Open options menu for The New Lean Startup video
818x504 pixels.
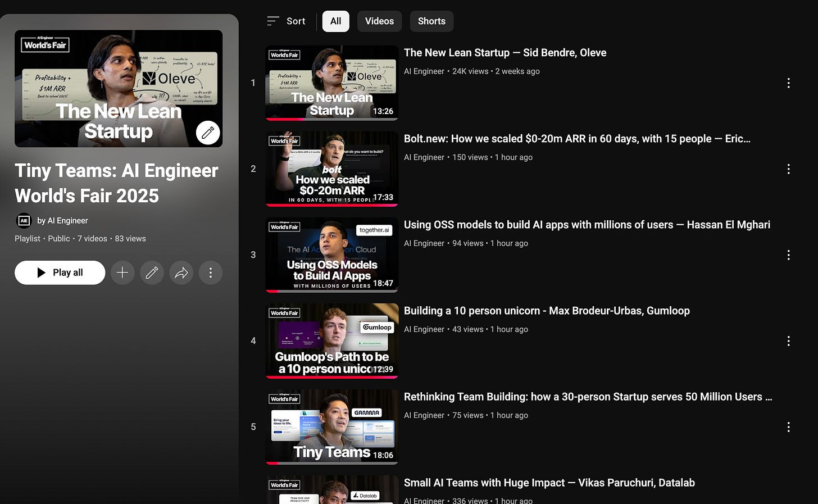click(x=789, y=83)
